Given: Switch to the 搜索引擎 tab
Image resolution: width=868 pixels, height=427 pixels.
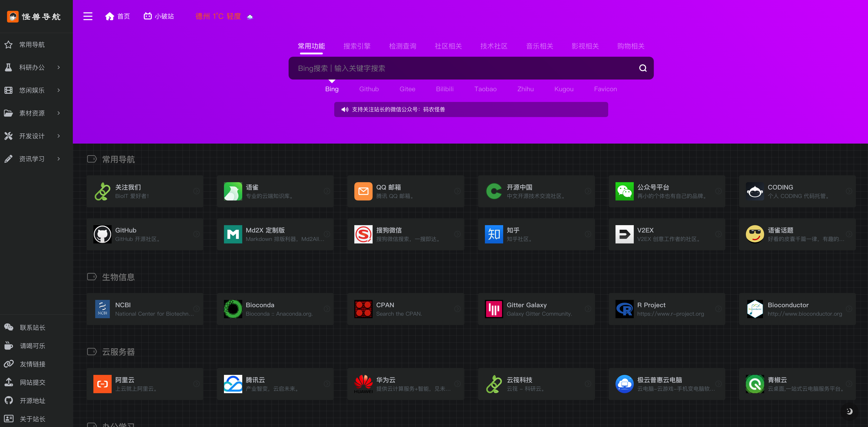Looking at the screenshot, I should [x=357, y=46].
